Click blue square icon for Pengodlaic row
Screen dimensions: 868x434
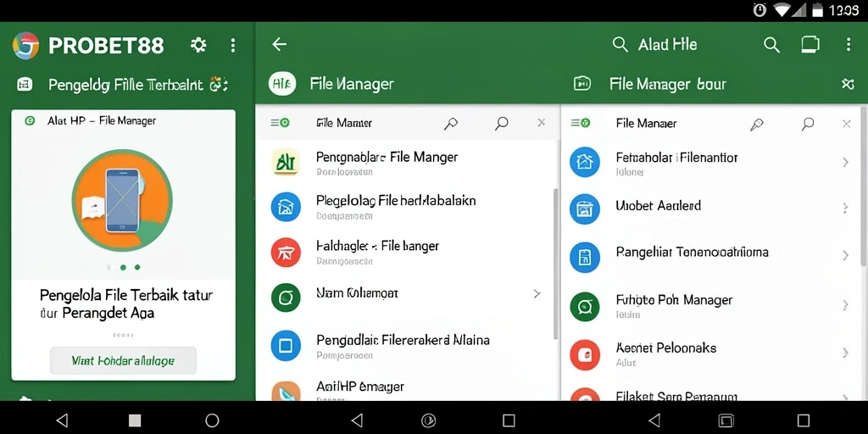pos(286,346)
